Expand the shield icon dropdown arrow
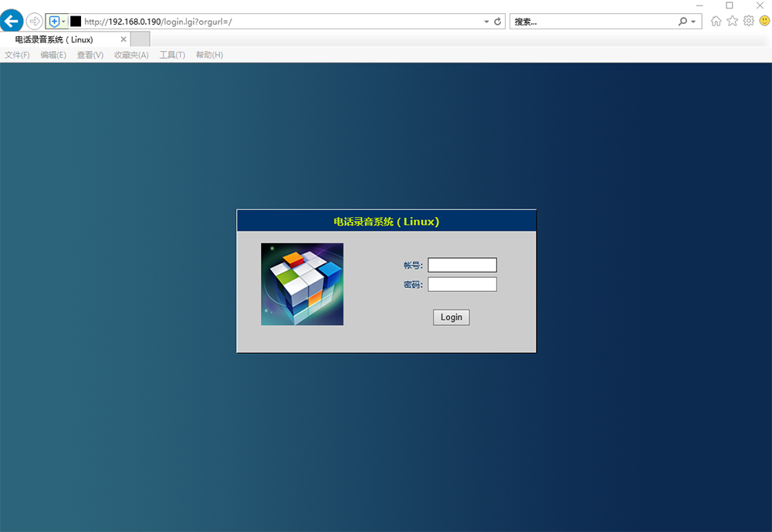This screenshot has height=532, width=772. [x=63, y=21]
